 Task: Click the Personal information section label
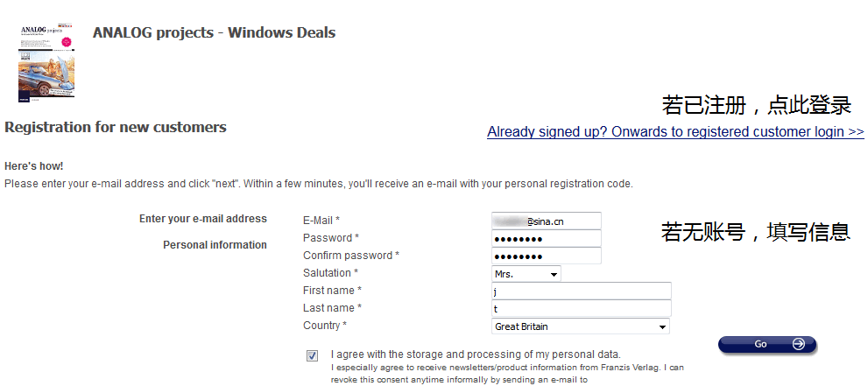[215, 245]
